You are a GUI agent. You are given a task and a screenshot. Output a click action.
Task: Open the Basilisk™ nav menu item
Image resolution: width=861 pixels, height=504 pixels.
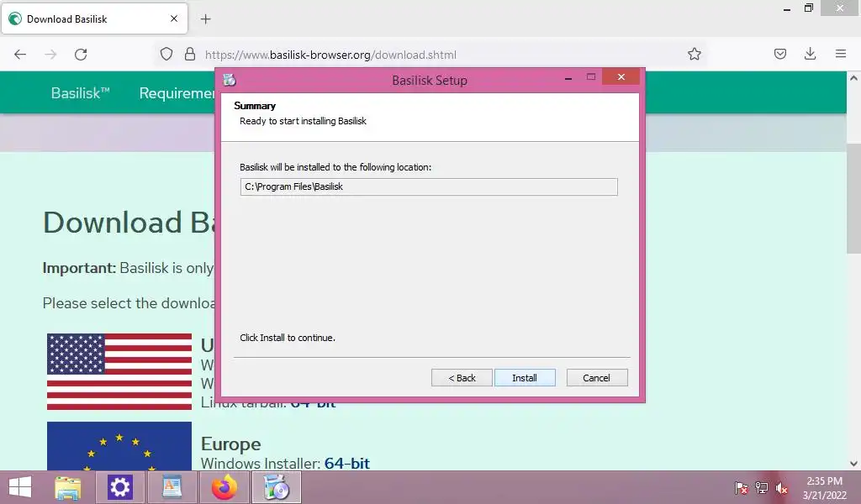tap(80, 93)
